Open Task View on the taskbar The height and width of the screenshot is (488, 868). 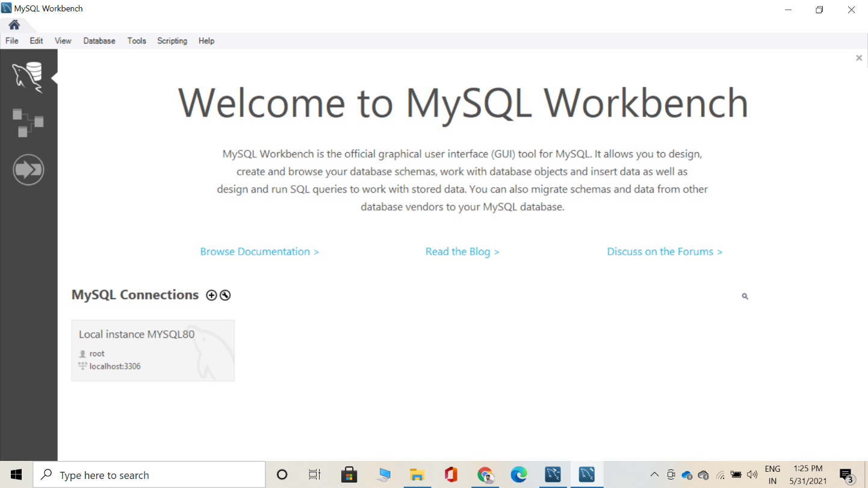click(314, 475)
